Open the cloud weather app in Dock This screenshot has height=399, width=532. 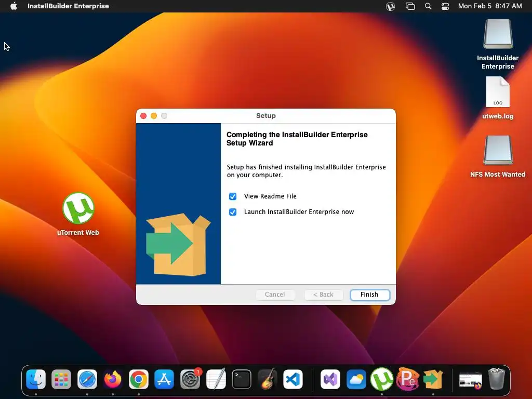pyautogui.click(x=356, y=379)
